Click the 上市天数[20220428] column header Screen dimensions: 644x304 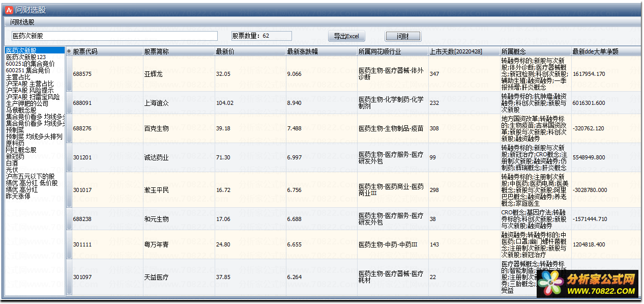pyautogui.click(x=463, y=51)
